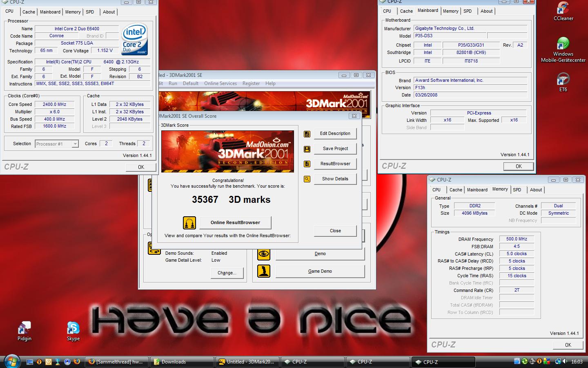Click the colored shield tray icon
The width and height of the screenshot is (588, 368).
coord(547,361)
